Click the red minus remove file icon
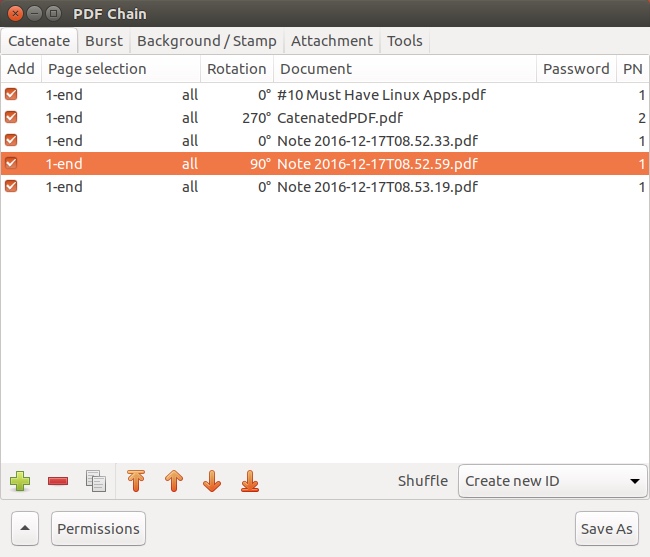The image size is (650, 557). tap(58, 481)
